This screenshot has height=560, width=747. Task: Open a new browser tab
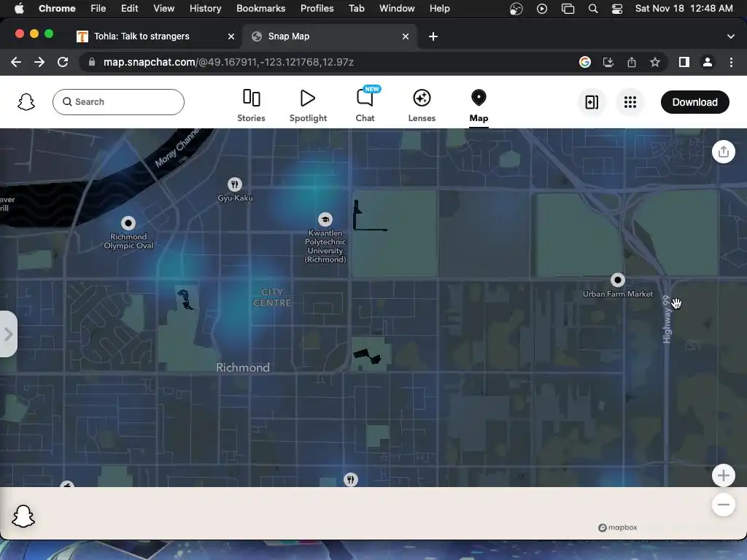[x=433, y=36]
